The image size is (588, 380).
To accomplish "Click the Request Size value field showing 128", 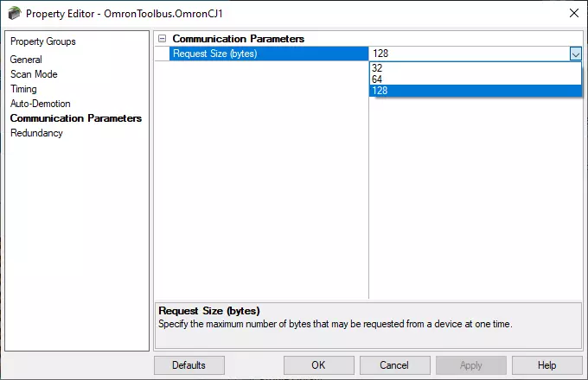I will 470,54.
